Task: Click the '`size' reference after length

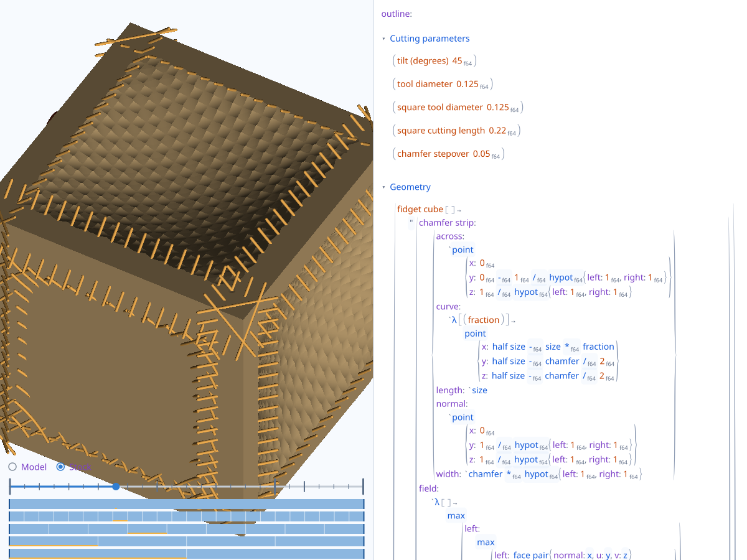Action: coord(477,391)
